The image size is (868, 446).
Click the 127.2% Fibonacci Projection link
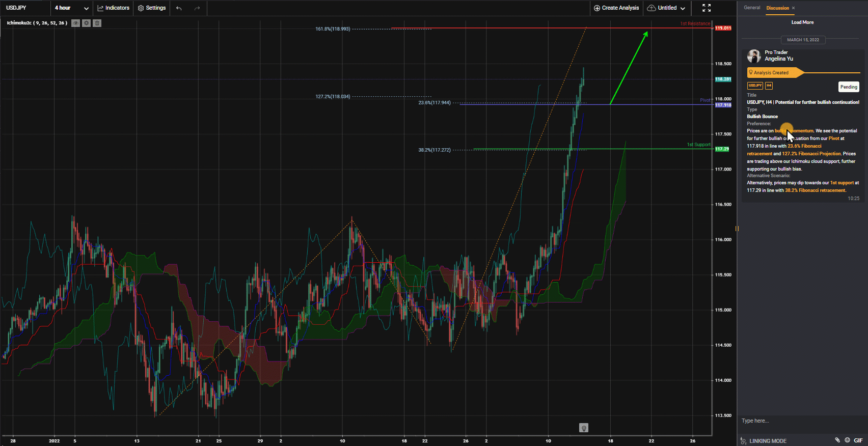(811, 154)
